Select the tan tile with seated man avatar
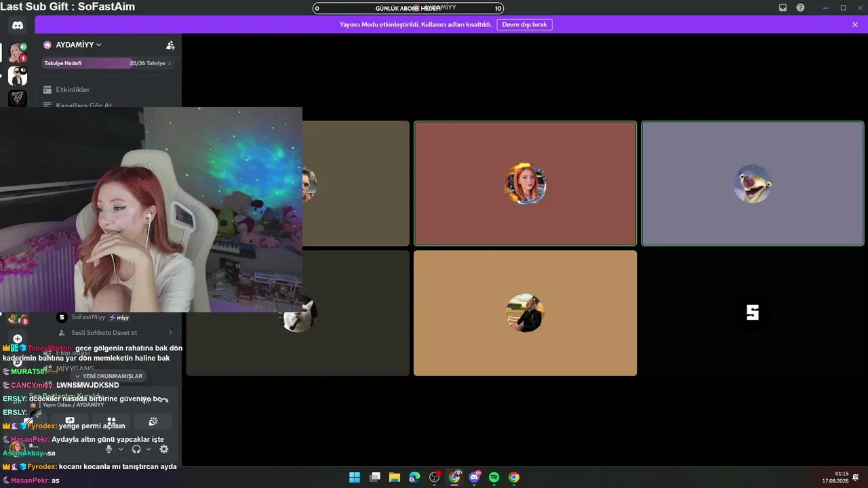868x488 pixels. [x=526, y=313]
